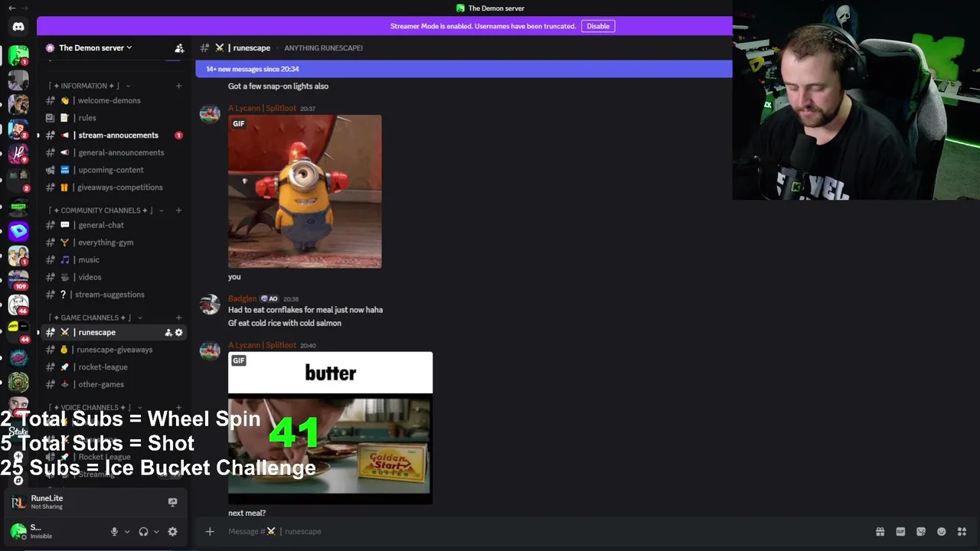Click Badglen username in chat
This screenshot has height=551, width=980.
click(x=242, y=298)
